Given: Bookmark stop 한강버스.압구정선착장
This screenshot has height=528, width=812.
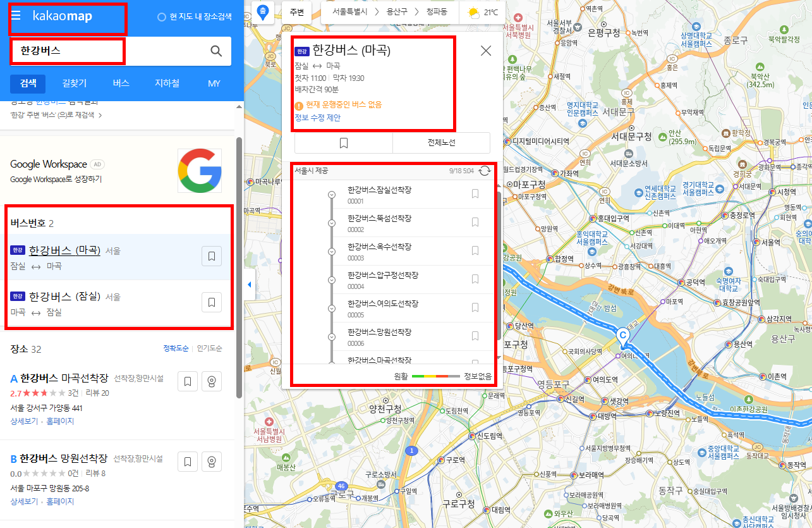Looking at the screenshot, I should 475,279.
